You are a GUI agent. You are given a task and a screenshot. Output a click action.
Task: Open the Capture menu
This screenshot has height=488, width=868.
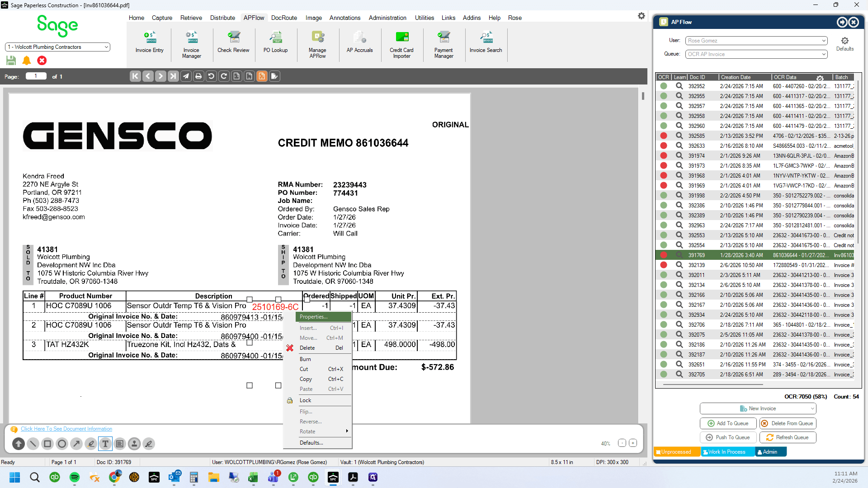pyautogui.click(x=162, y=18)
